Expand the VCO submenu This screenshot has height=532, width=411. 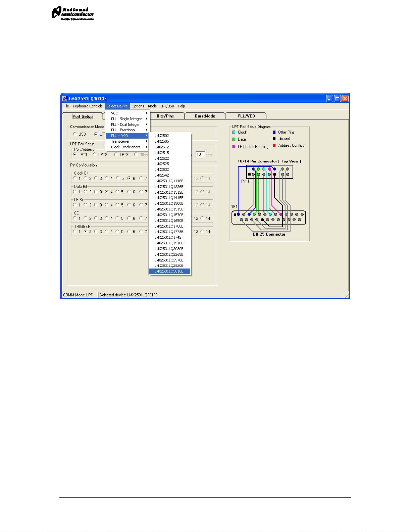click(127, 113)
